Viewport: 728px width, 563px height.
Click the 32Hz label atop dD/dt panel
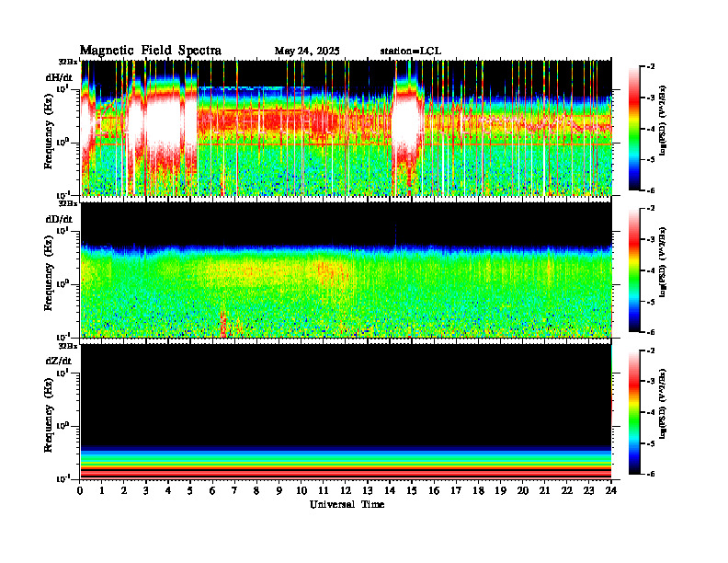[68, 203]
